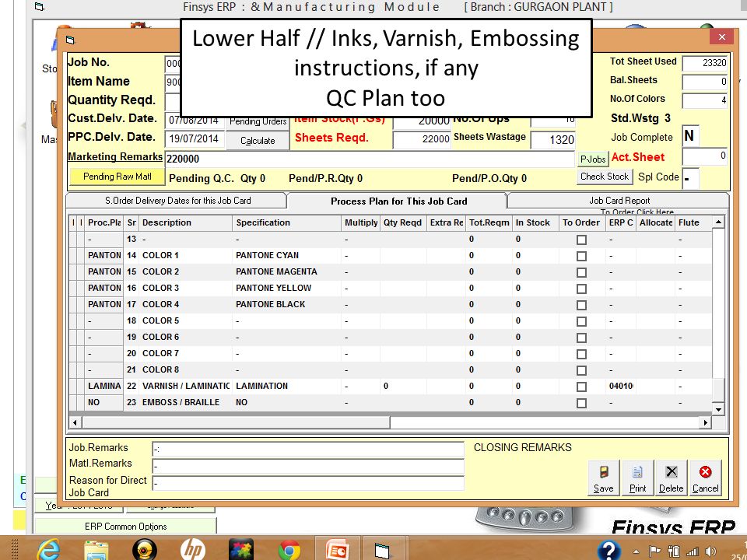
Task: Click the Sheets Wastage field showing 1320
Action: click(x=553, y=139)
